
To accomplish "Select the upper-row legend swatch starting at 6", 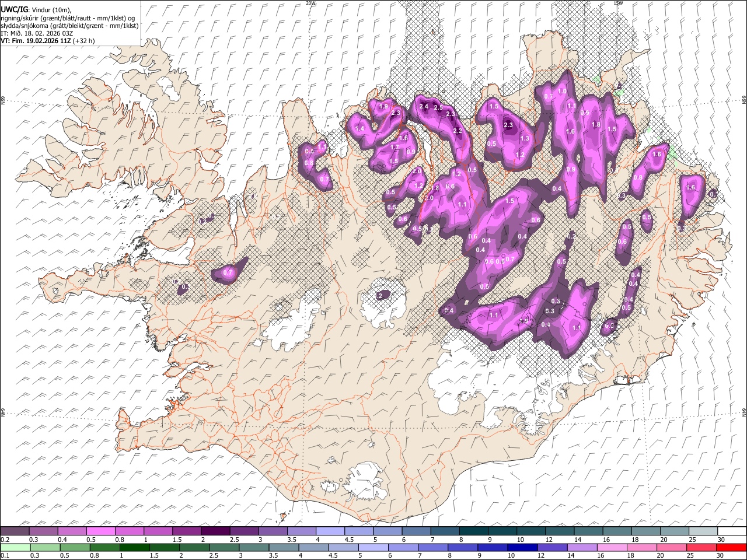I will [416, 531].
